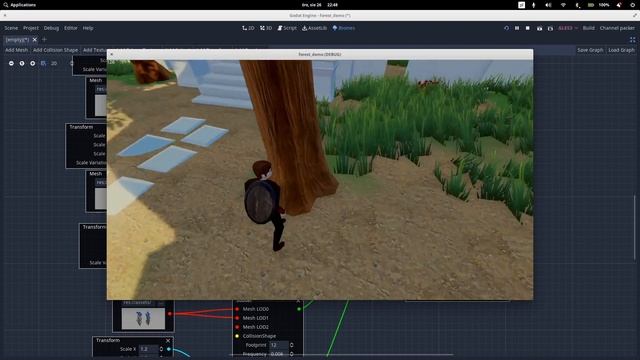Open the Scene menu
Screen dimensions: 640x360
tap(11, 28)
